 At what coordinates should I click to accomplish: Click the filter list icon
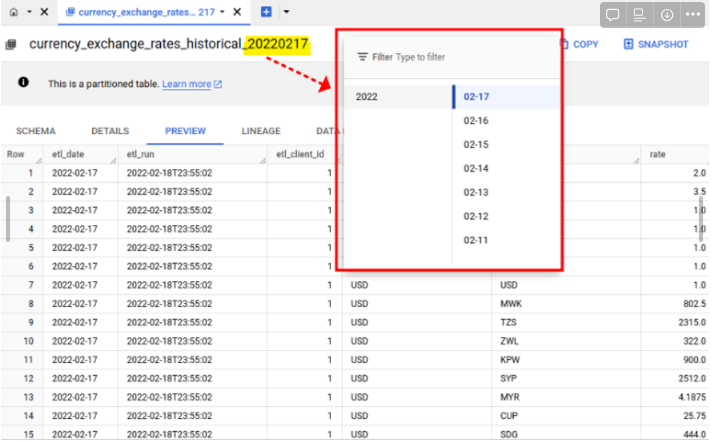362,57
